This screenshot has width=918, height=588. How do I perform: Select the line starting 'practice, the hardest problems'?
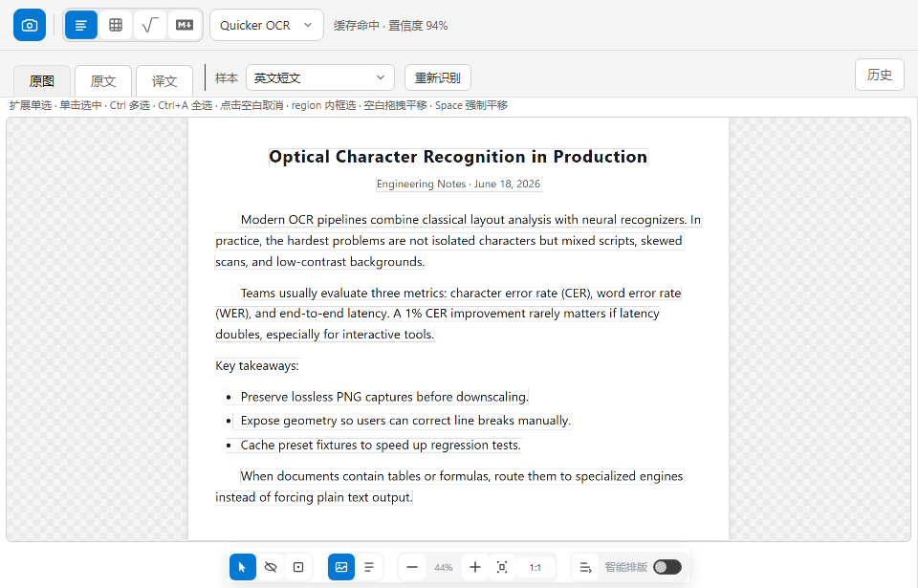449,241
